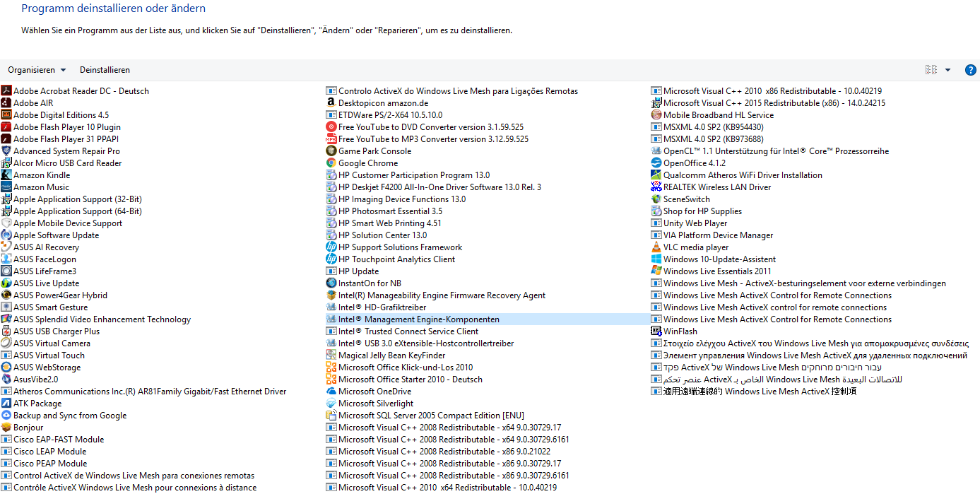Click the OpenOffice 4.1.2 icon
This screenshot has height=494, width=980.
pos(656,163)
